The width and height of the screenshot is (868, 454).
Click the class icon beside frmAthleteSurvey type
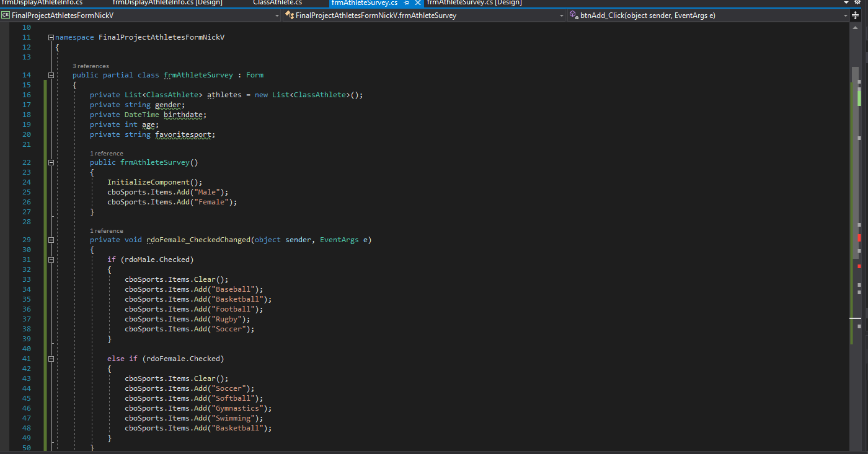(289, 15)
